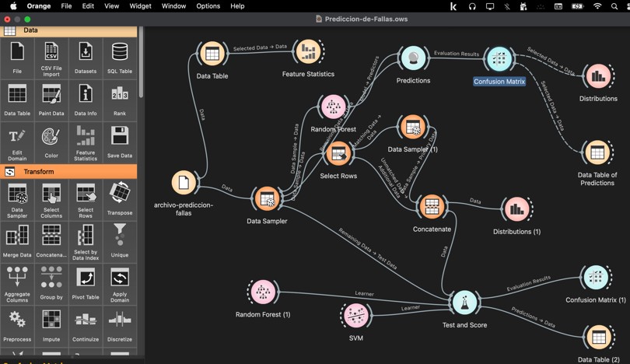The height and width of the screenshot is (364, 630).
Task: Click the archivo-prediccion-fallas file node
Action: (x=184, y=184)
